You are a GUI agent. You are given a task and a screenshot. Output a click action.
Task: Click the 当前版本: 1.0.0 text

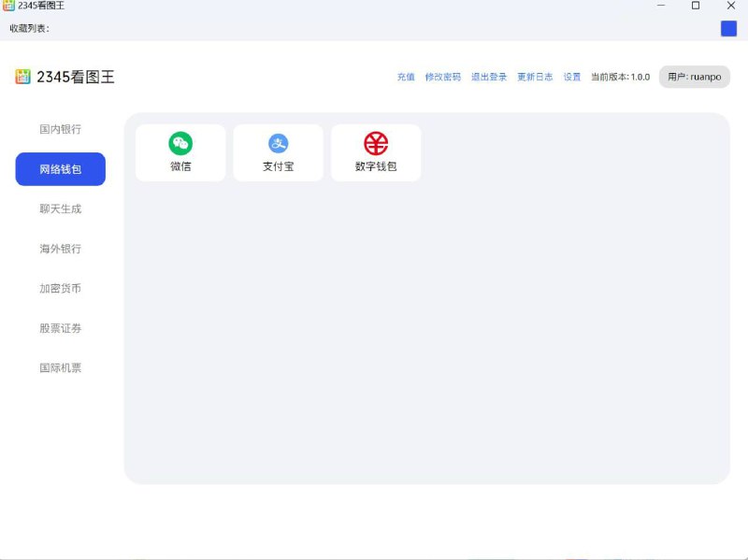click(620, 77)
